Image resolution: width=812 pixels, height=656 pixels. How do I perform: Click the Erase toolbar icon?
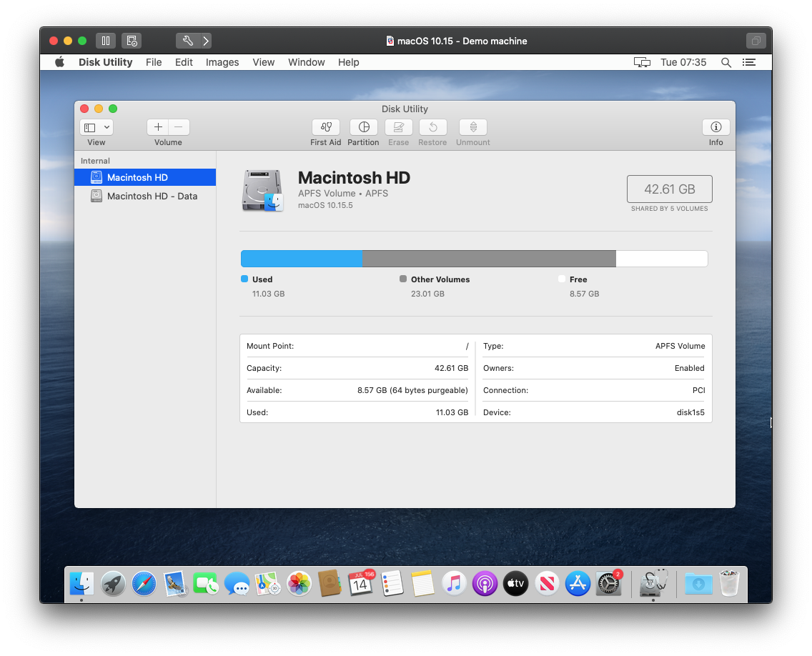399,127
